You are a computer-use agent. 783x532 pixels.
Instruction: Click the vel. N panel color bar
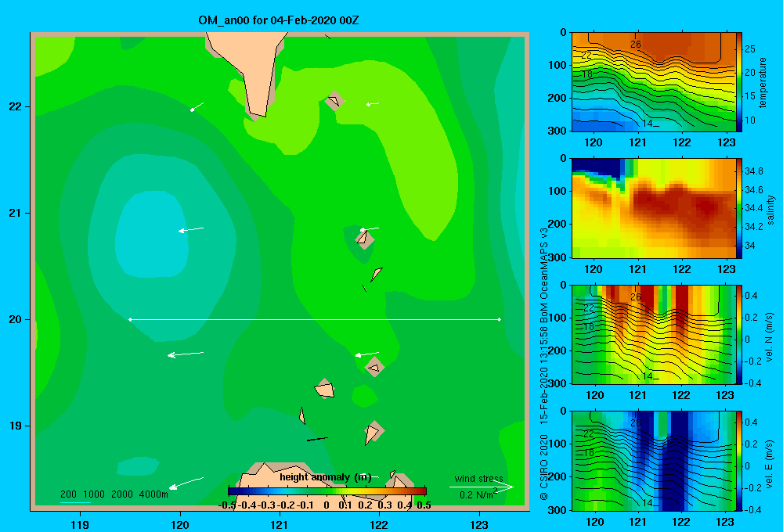(x=739, y=335)
